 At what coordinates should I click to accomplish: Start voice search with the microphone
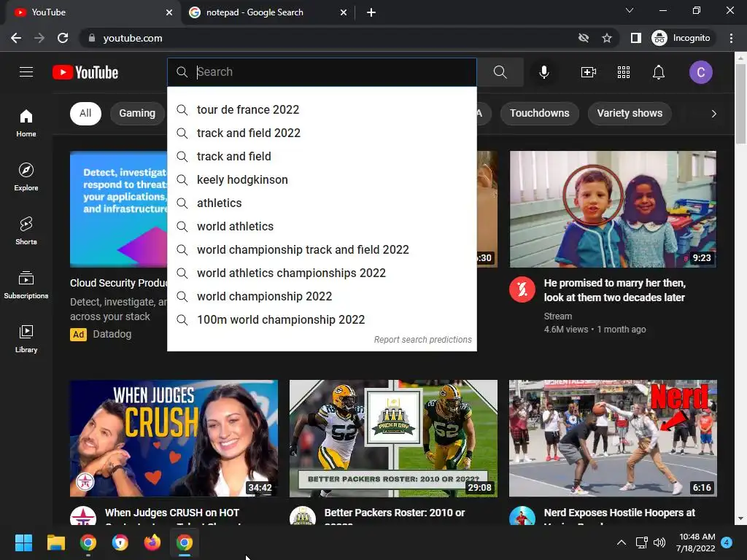544,72
